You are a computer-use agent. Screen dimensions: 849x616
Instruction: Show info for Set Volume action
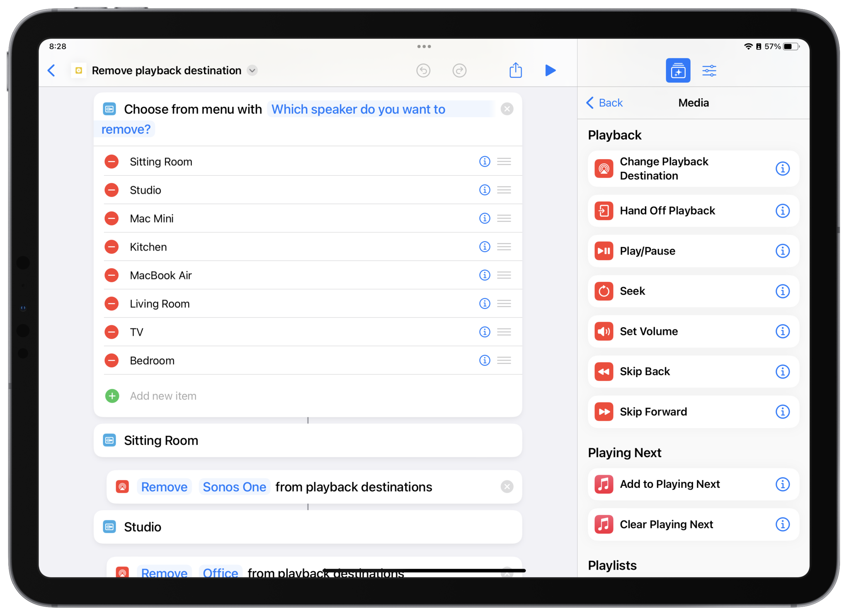(782, 331)
